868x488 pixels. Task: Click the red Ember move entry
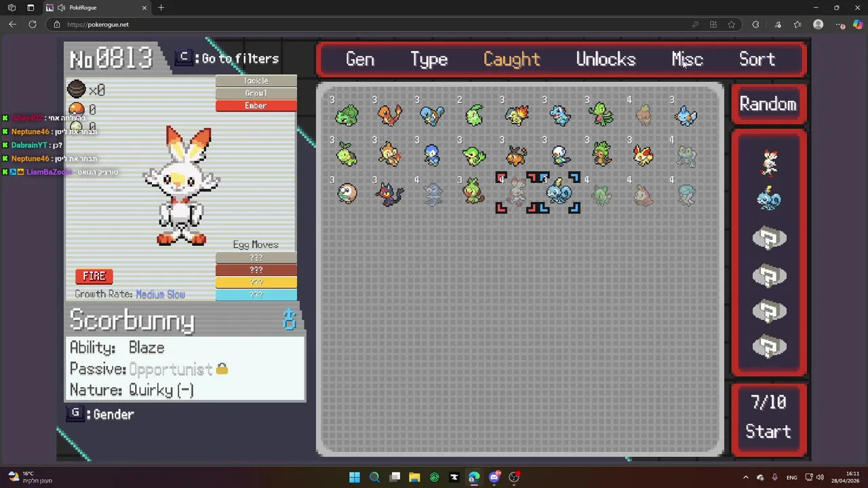click(256, 106)
